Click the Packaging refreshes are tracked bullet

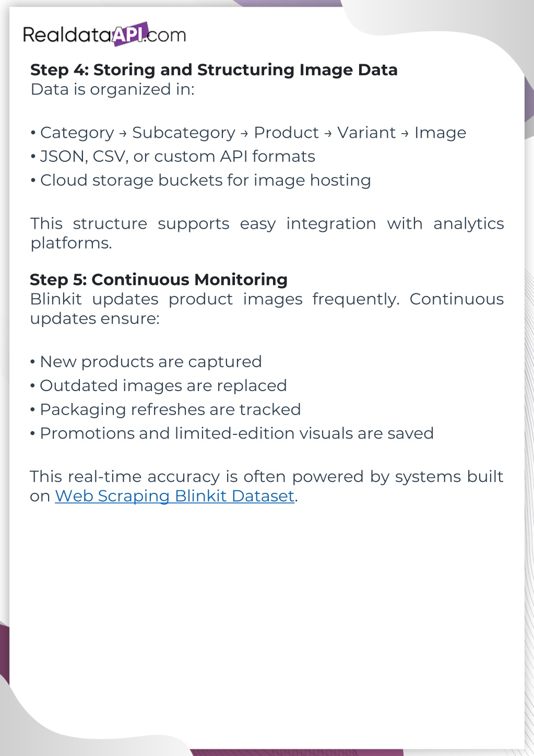click(170, 410)
